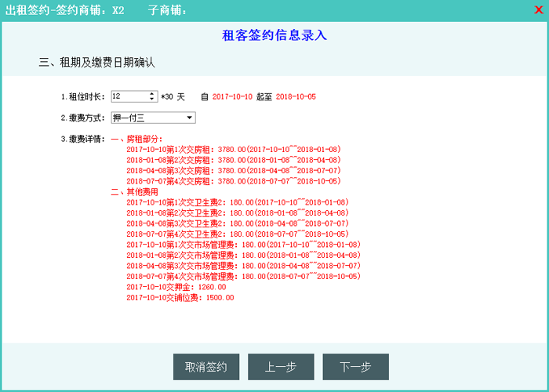Screen dimensions: 549x392
Task: Select the 第3次交市场管理费 line
Action: [x=243, y=266]
